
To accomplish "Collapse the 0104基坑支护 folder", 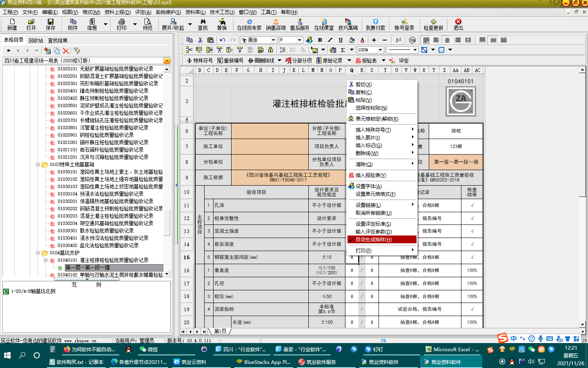I will click(38, 253).
